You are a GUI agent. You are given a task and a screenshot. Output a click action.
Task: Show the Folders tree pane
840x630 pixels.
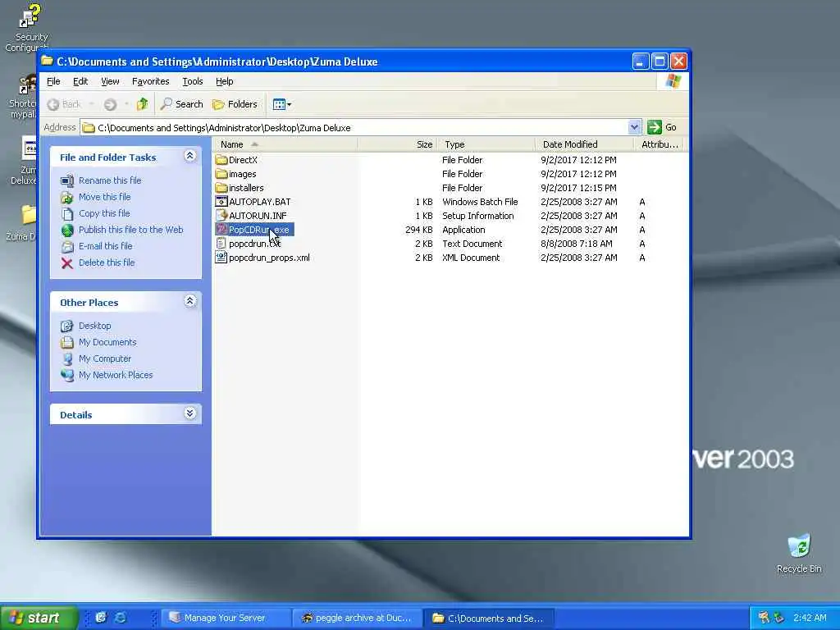[235, 104]
